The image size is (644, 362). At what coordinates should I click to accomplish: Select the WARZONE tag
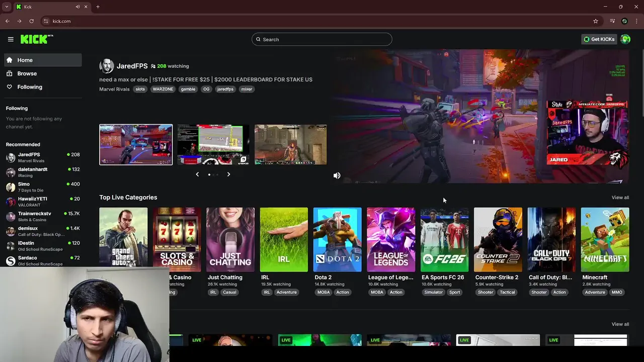tap(163, 89)
